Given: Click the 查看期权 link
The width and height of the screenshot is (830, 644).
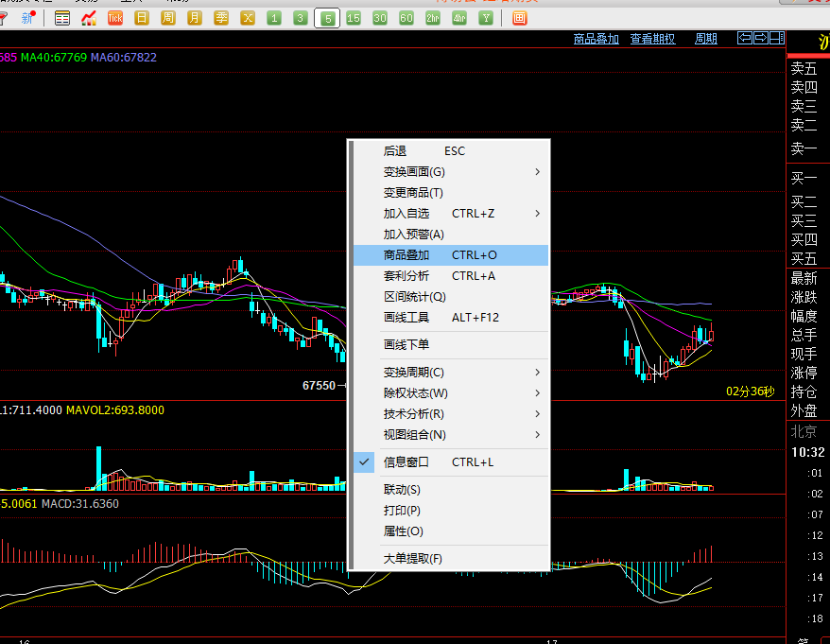Looking at the screenshot, I should point(653,39).
